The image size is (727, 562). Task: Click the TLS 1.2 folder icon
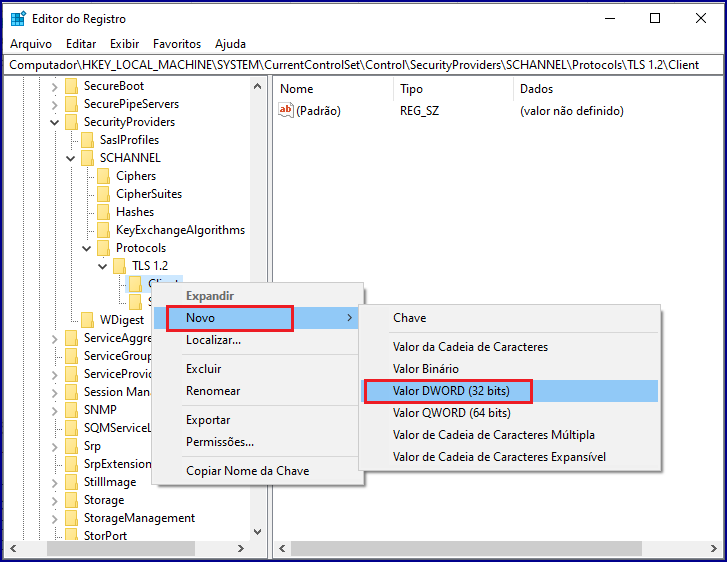click(120, 266)
